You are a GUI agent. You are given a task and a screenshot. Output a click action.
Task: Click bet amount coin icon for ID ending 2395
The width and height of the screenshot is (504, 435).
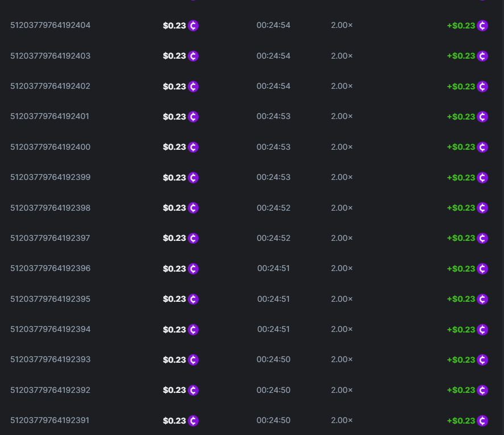click(193, 299)
